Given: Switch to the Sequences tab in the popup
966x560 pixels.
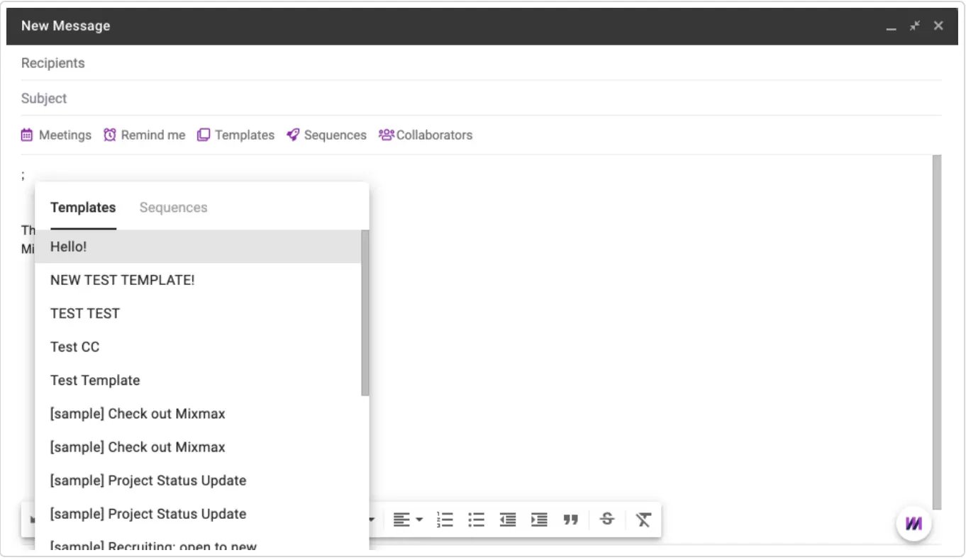Looking at the screenshot, I should point(173,208).
